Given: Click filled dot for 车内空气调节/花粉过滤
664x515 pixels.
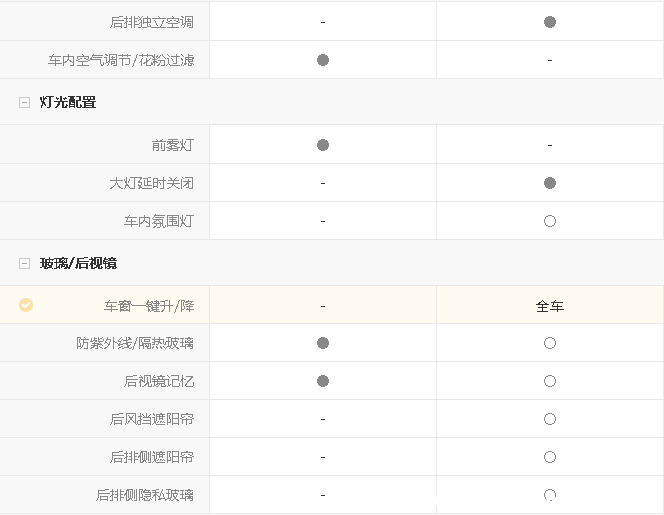Looking at the screenshot, I should 323,60.
